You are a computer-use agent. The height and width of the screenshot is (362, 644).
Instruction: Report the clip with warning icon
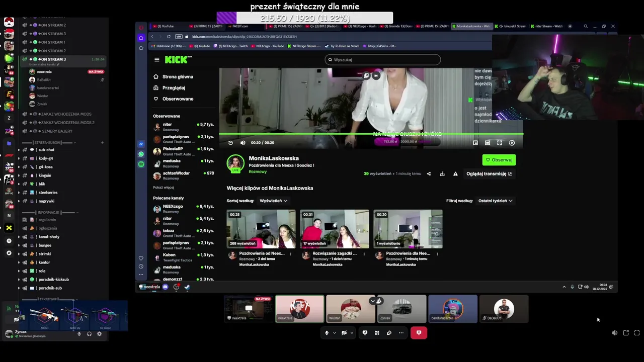[x=455, y=174]
